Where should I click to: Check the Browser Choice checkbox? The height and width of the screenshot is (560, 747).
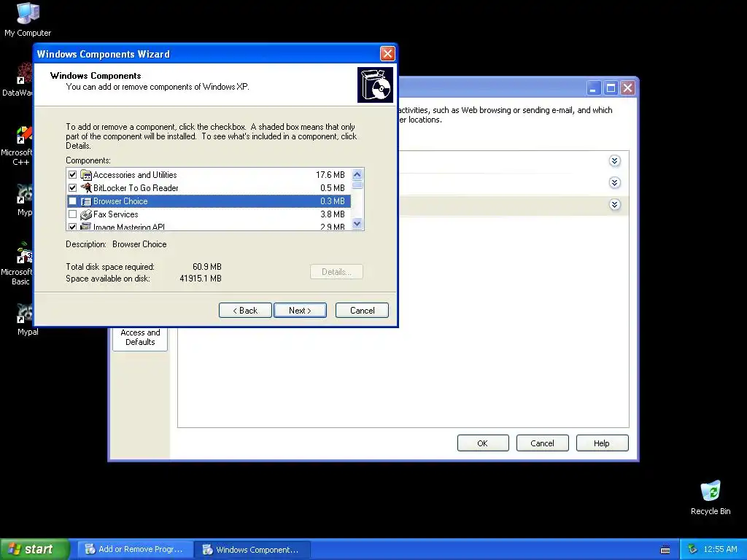pos(72,201)
